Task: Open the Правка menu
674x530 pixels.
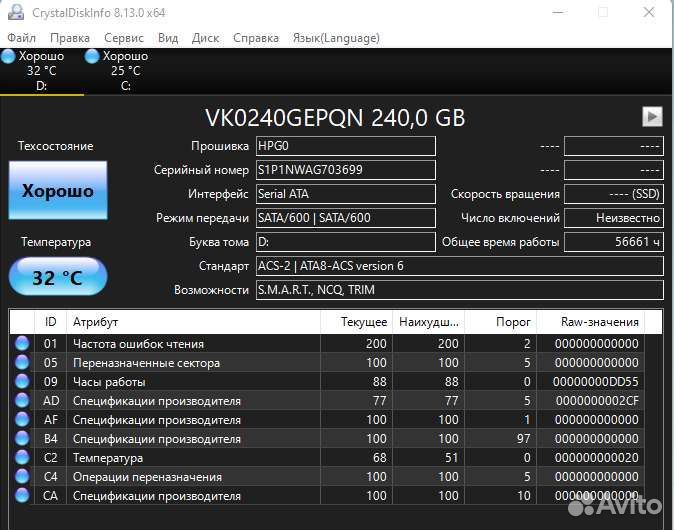Action: coord(70,38)
